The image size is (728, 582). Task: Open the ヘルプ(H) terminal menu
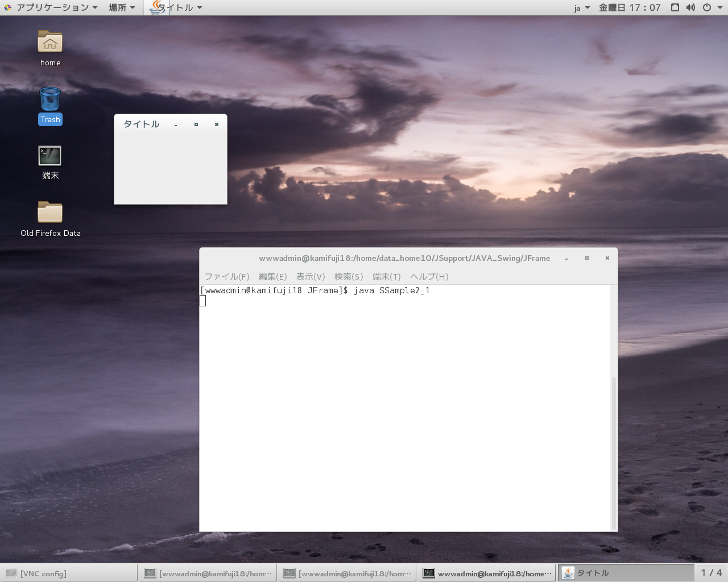pos(429,276)
